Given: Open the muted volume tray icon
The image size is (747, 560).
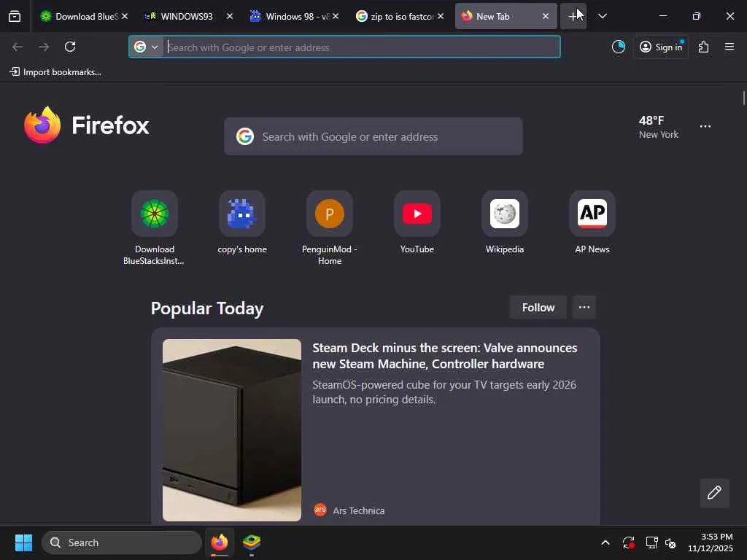Looking at the screenshot, I should coord(670,542).
